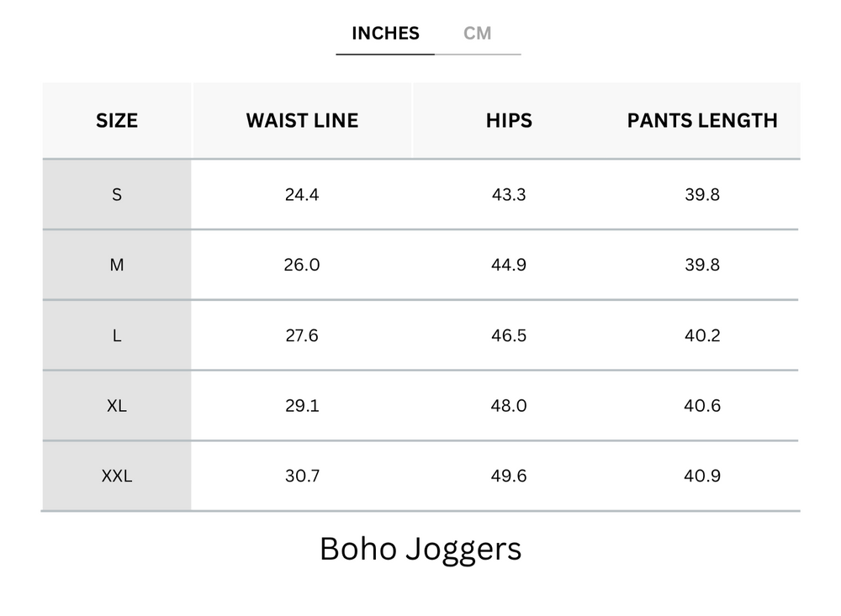This screenshot has height=616, width=841.
Task: Click the 24.4 waist line value
Action: (302, 195)
